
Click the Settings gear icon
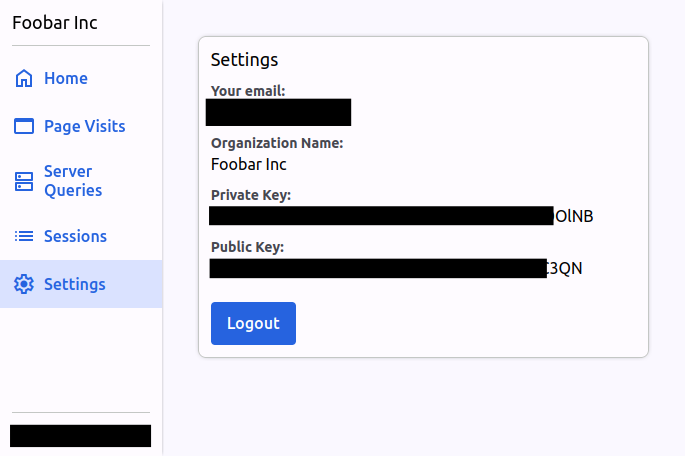click(24, 284)
